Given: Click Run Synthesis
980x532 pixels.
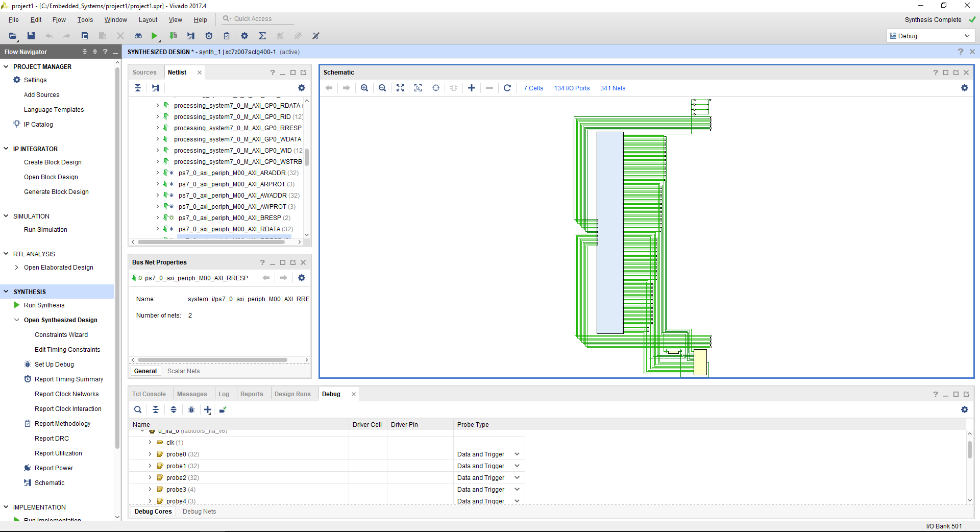Looking at the screenshot, I should [x=44, y=305].
